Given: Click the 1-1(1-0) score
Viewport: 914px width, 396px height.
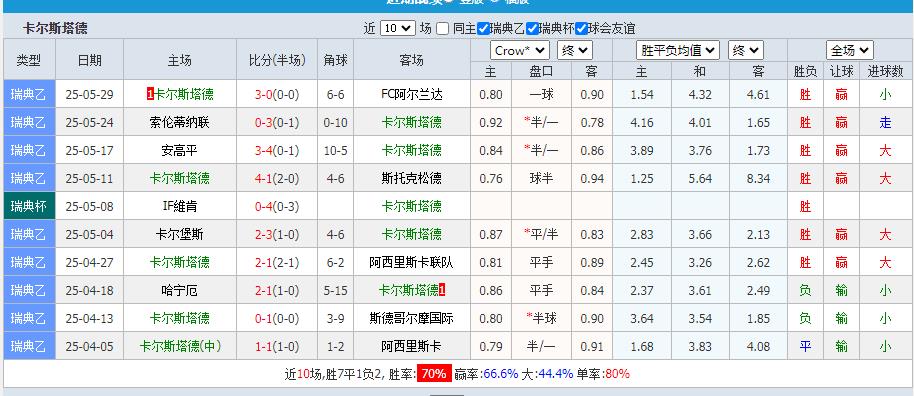Looking at the screenshot, I should 277,346.
